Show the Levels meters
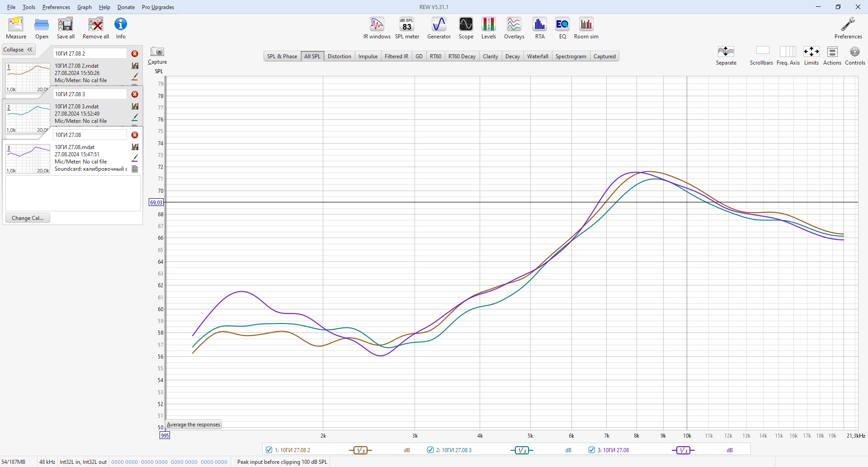868x467 pixels. click(x=488, y=28)
